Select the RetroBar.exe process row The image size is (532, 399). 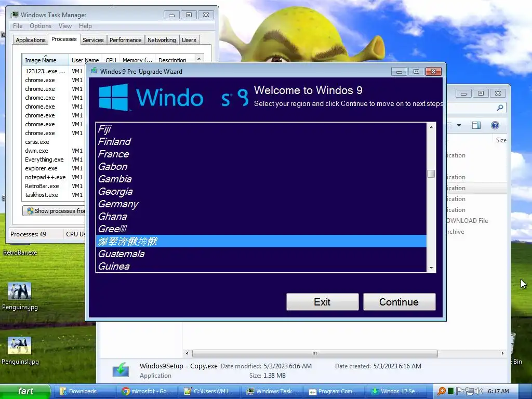(54, 186)
